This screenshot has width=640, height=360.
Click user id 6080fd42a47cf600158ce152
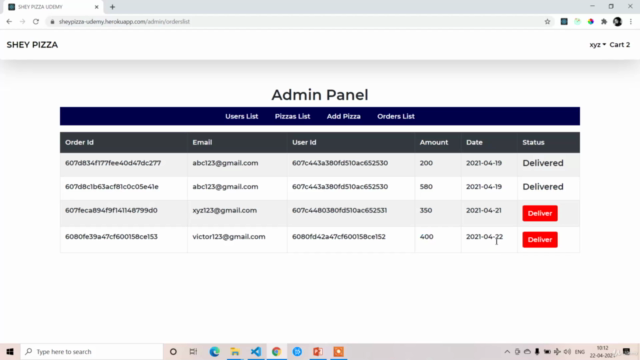point(339,237)
